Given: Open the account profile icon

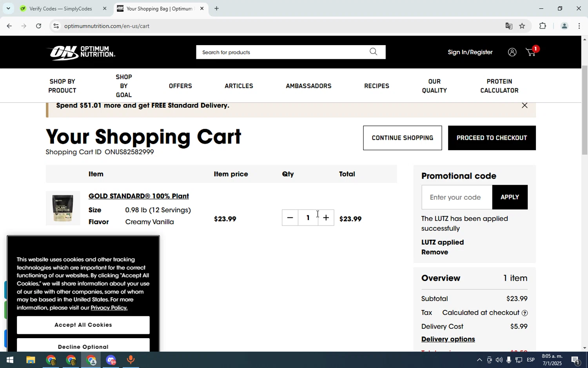Looking at the screenshot, I should pos(512,52).
